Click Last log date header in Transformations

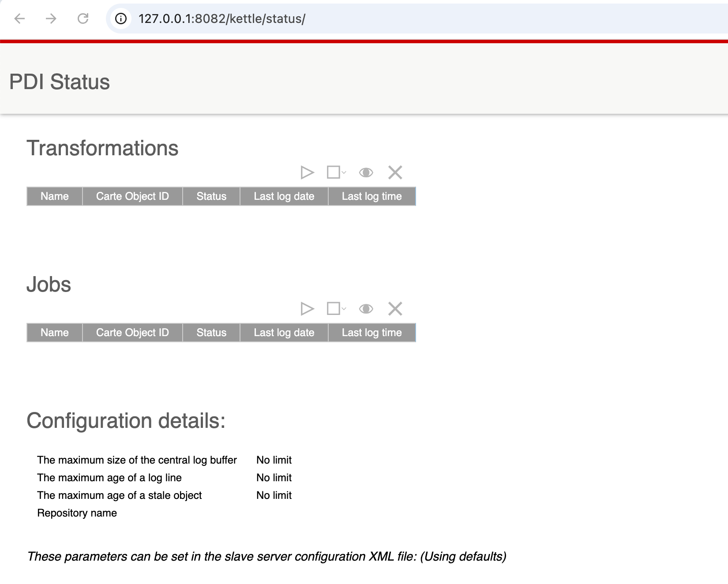click(284, 196)
